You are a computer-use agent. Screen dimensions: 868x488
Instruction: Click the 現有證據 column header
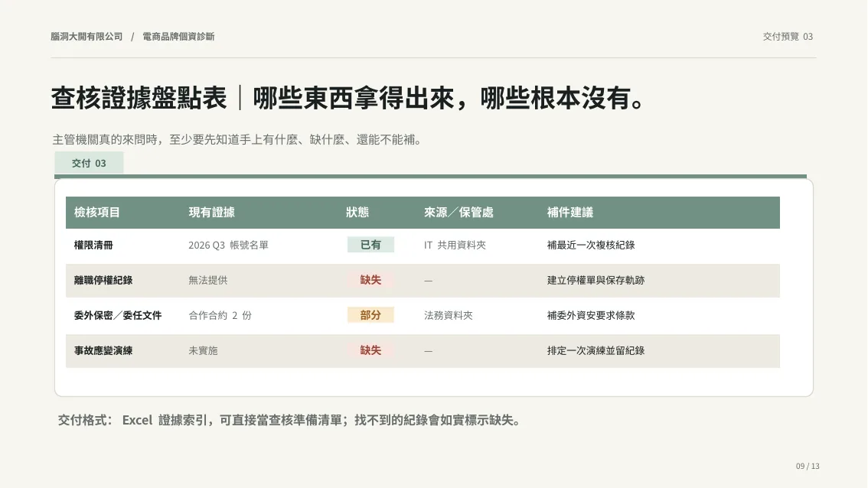[x=211, y=213]
